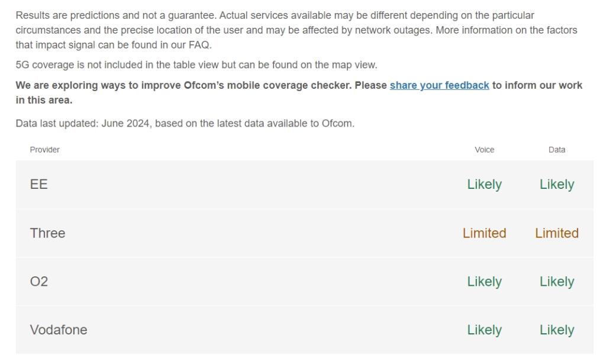Click Vodafone Voice Likely status
Screen dimensions: 606x364
484,330
